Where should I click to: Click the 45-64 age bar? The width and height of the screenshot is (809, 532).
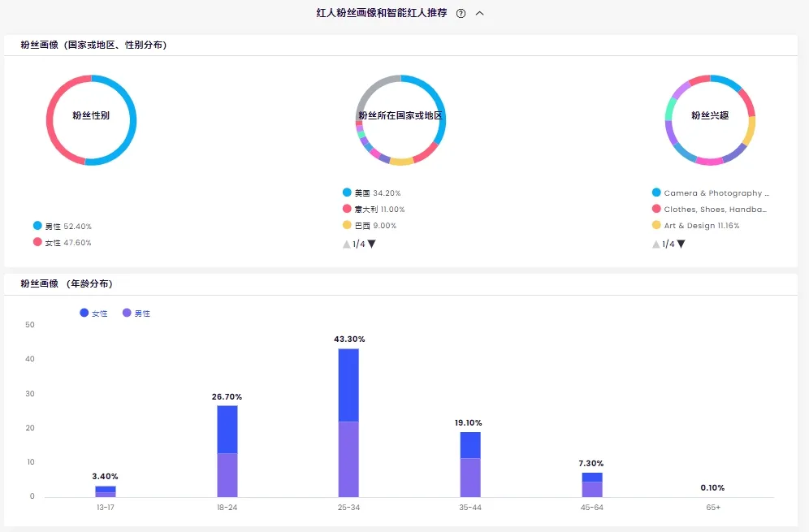592,485
